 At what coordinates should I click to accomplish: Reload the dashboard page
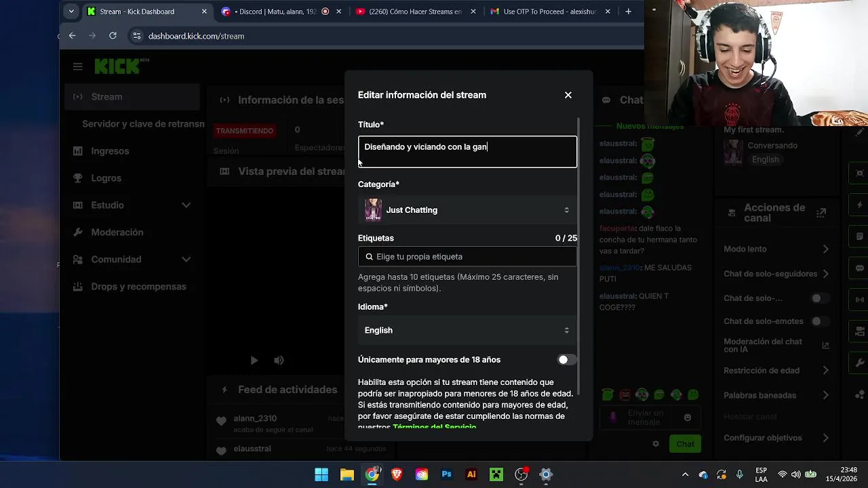[113, 36]
